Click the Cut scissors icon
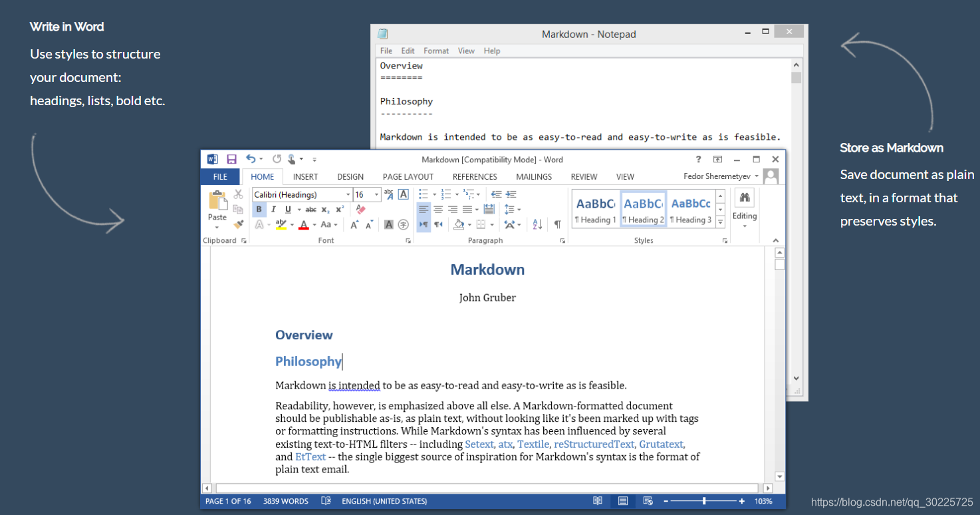Screen dimensions: 980x515 point(238,194)
